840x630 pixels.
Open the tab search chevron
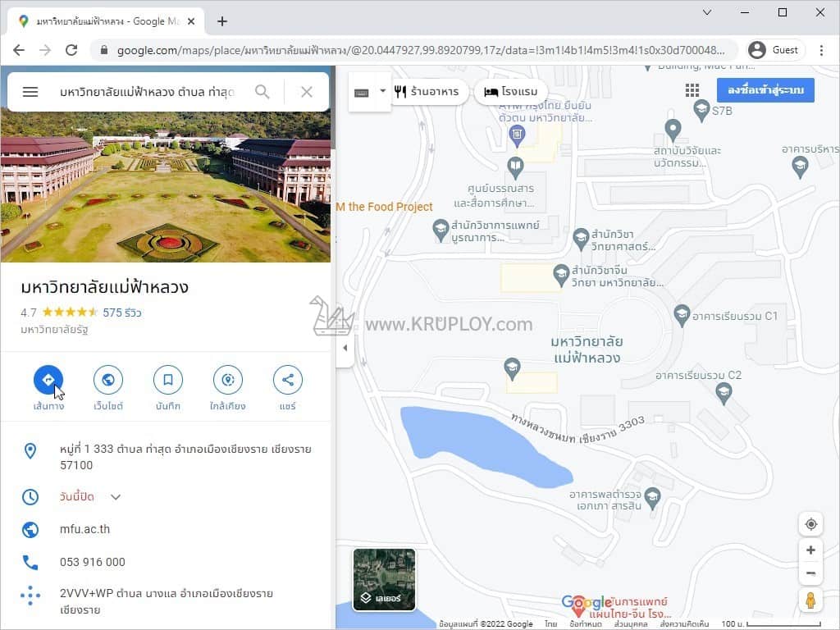pyautogui.click(x=706, y=12)
